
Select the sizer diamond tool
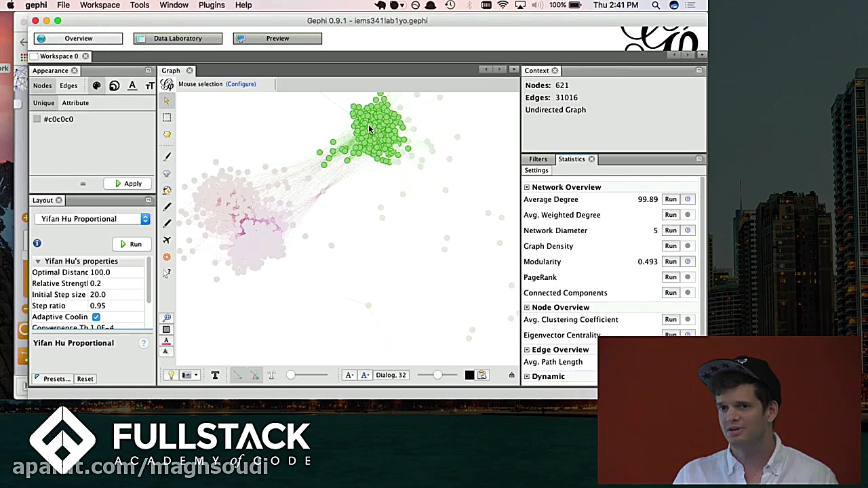[167, 174]
